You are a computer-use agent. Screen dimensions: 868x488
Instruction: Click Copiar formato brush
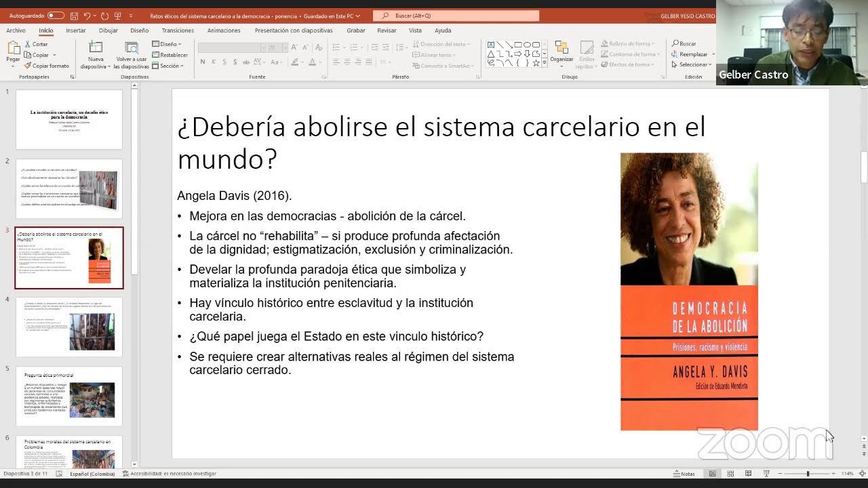(46, 66)
